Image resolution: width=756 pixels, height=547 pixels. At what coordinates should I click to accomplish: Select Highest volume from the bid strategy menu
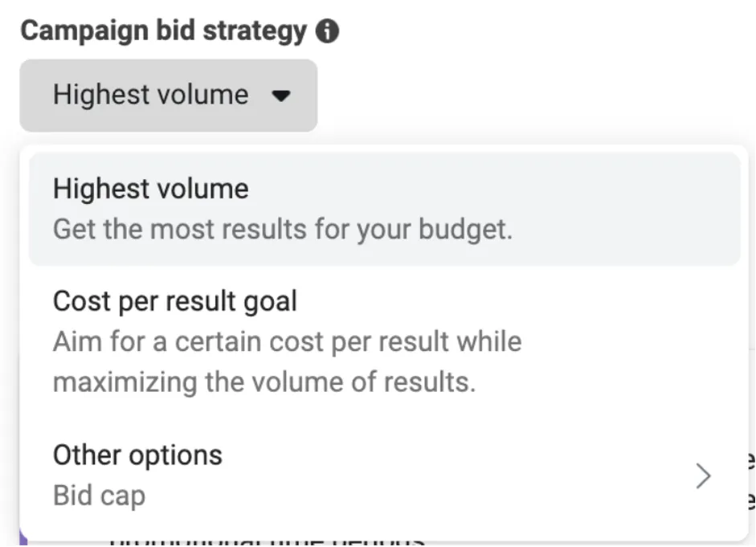150,189
